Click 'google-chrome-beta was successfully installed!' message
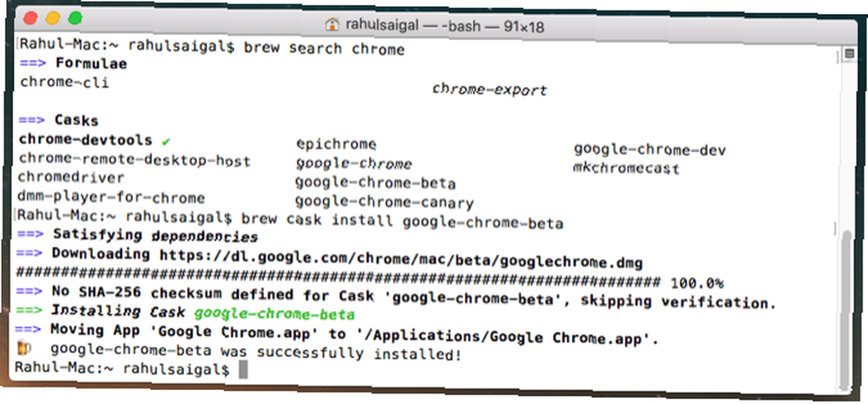The width and height of the screenshot is (868, 404). pos(256,351)
